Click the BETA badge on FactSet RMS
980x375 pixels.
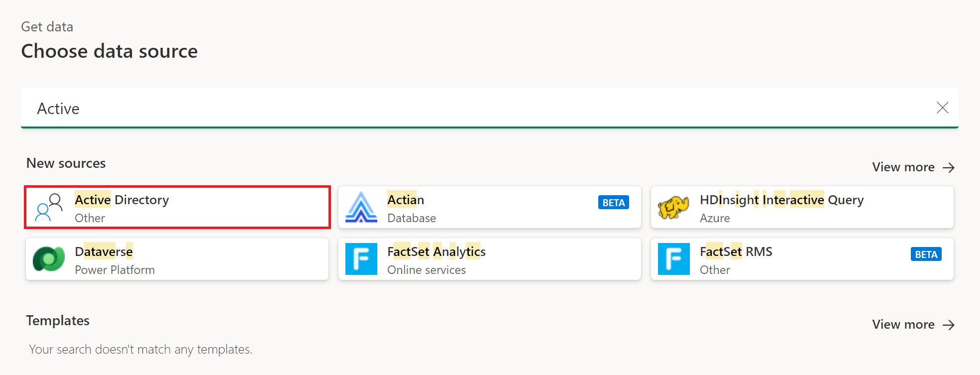[926, 254]
